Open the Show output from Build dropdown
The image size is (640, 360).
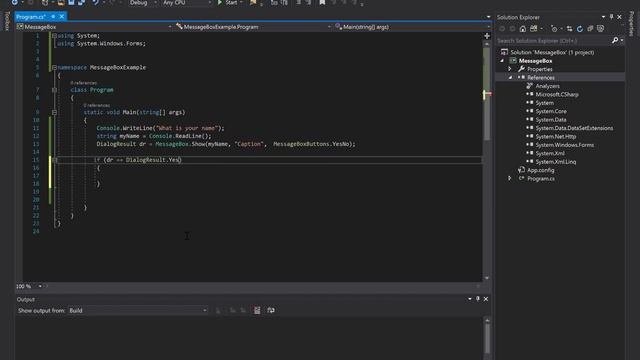pyautogui.click(x=138, y=311)
